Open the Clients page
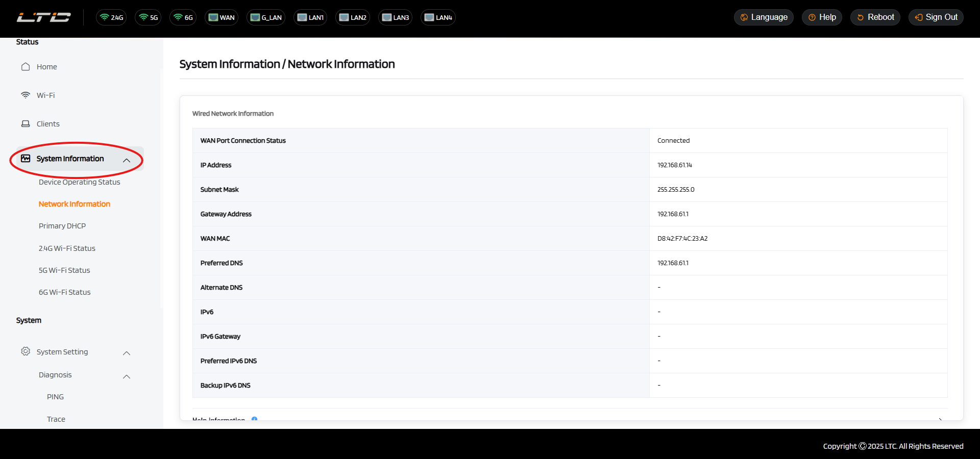980x459 pixels. click(x=48, y=124)
